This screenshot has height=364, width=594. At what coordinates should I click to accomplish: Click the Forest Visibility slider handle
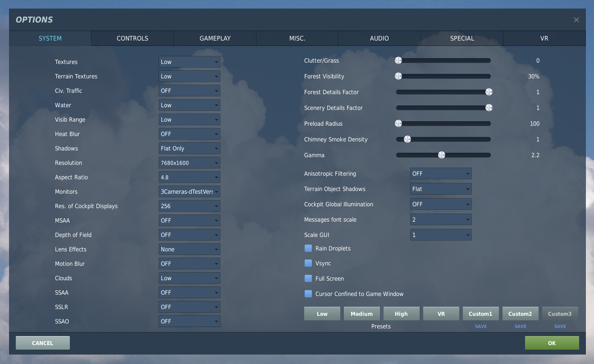point(398,76)
